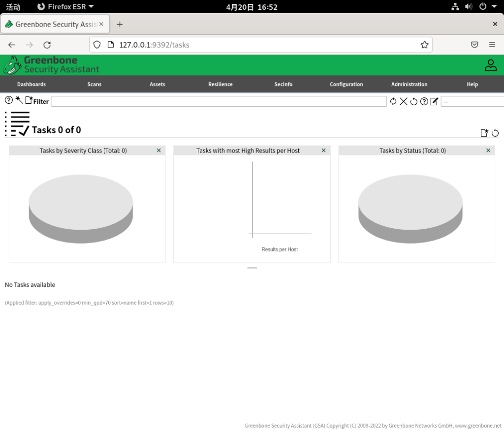Screen dimensions: 504x430
Task: Close the Tasks by Status chart
Action: 488,151
